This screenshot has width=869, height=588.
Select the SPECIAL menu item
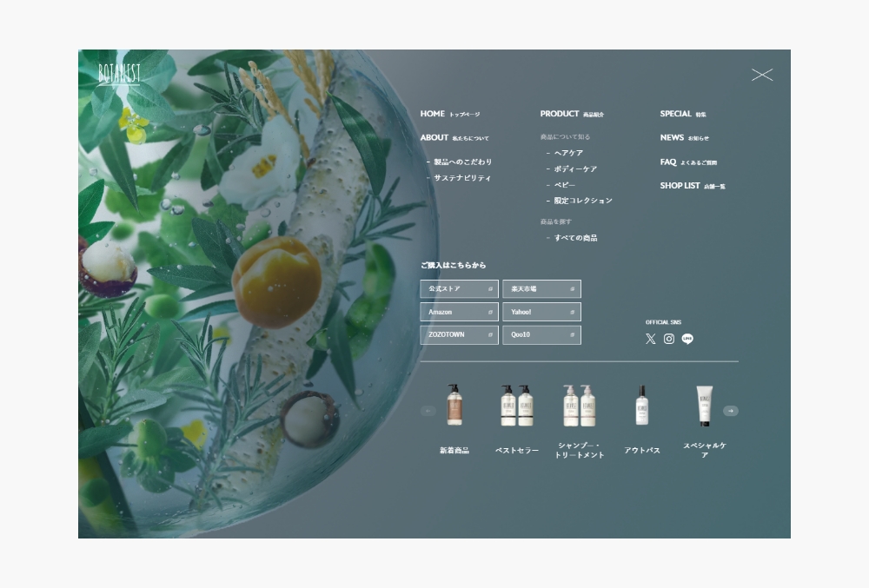click(676, 114)
